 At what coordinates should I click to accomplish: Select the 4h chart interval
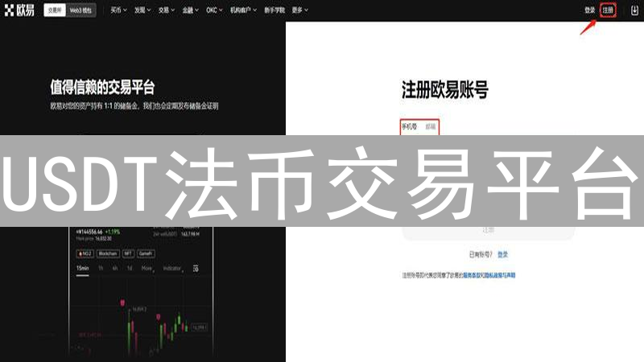coord(115,269)
